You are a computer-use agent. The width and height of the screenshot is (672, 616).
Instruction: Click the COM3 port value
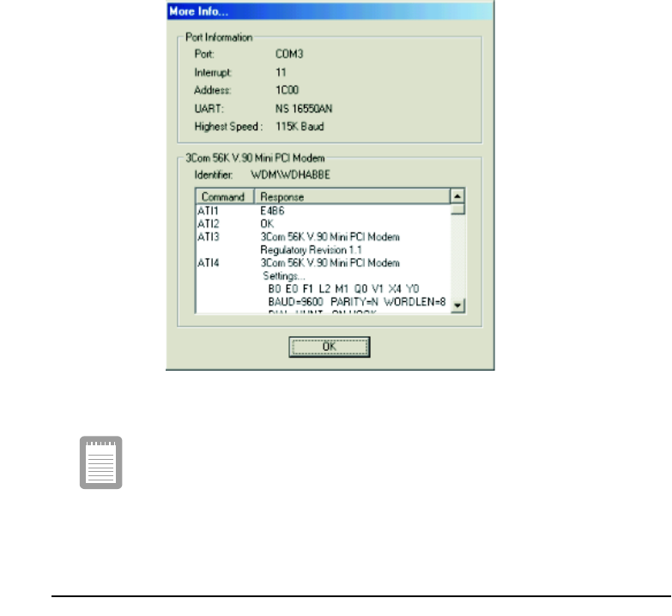tap(289, 54)
